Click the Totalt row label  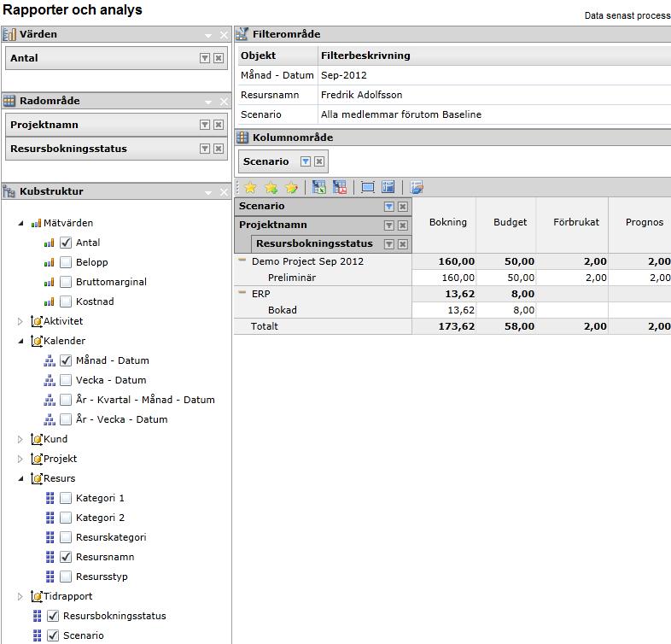click(x=264, y=326)
